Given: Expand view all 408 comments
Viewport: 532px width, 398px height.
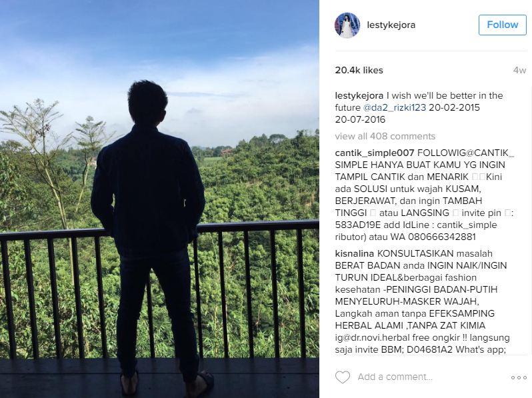Looking at the screenshot, I should coord(385,136).
